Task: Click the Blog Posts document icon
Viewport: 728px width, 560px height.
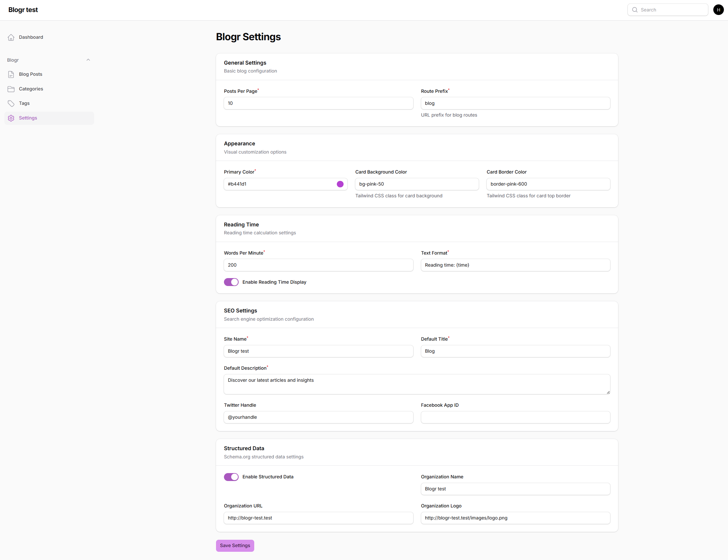Action: (11, 74)
